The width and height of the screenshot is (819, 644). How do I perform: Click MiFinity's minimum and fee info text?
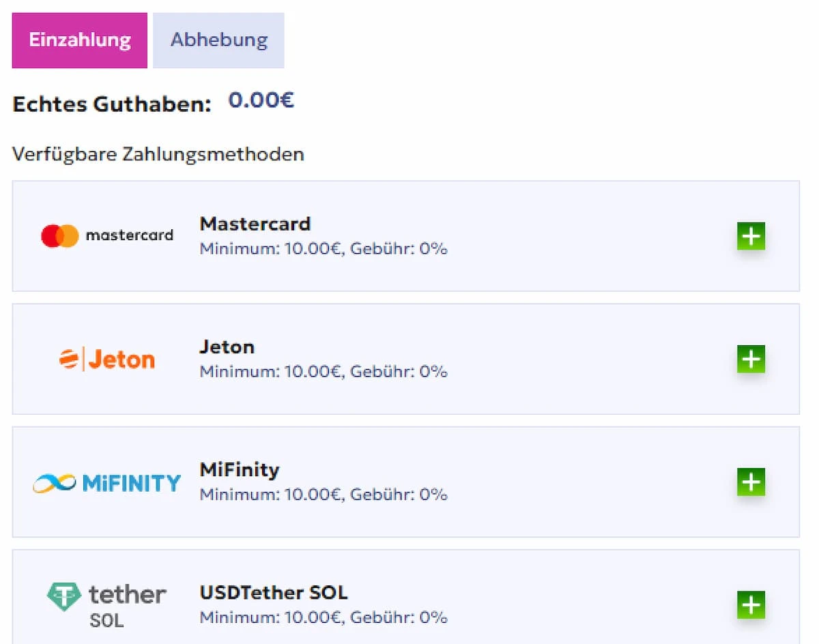(x=324, y=495)
